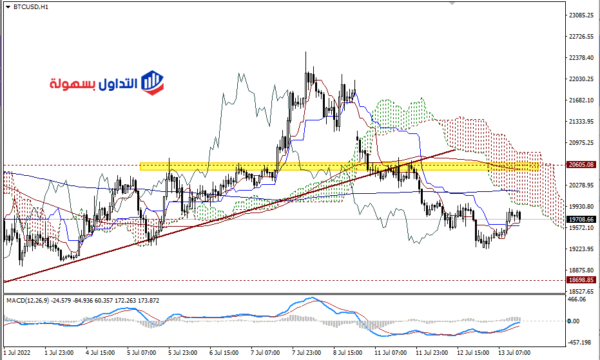Image resolution: width=600 pixels, height=360 pixels.
Task: Click the 1 Jul 23:00 time label
Action: coord(59,352)
